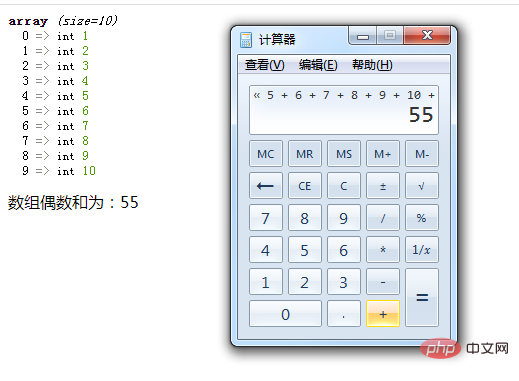Click the multiply asterisk key
The image size is (519, 381).
pyautogui.click(x=383, y=250)
